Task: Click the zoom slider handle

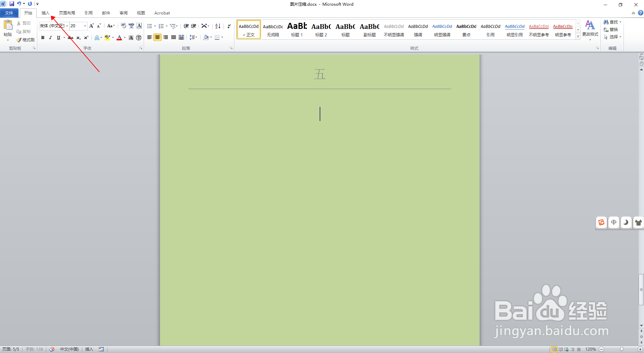Action: point(622,349)
